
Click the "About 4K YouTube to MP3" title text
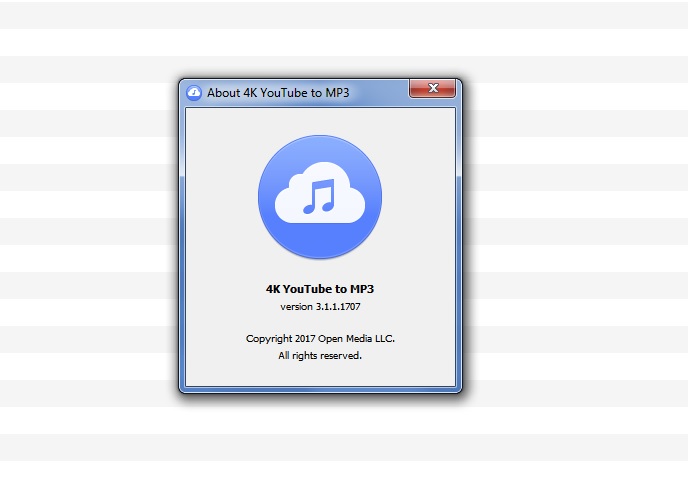coord(278,93)
